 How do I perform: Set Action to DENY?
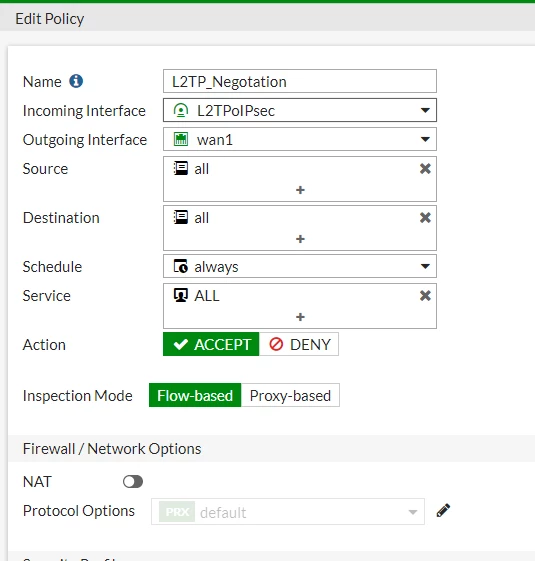(x=299, y=344)
